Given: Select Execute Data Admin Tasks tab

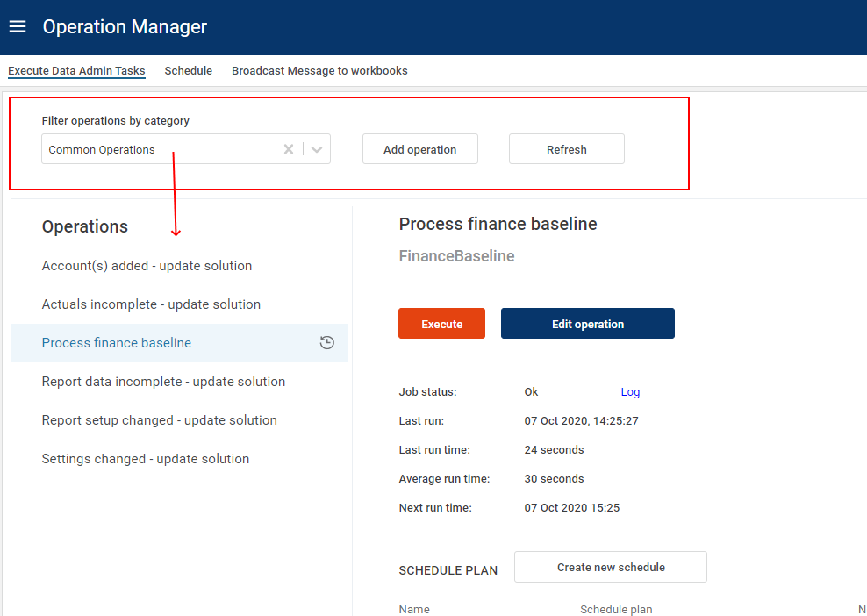Looking at the screenshot, I should [76, 70].
